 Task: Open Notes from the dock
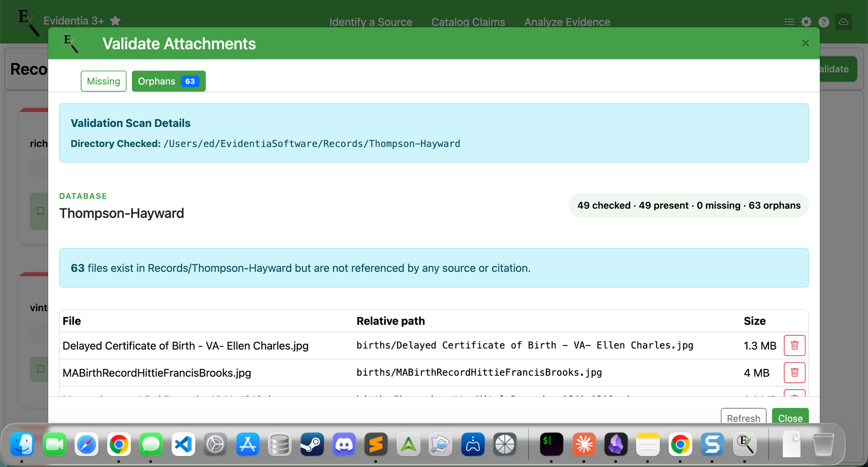648,444
